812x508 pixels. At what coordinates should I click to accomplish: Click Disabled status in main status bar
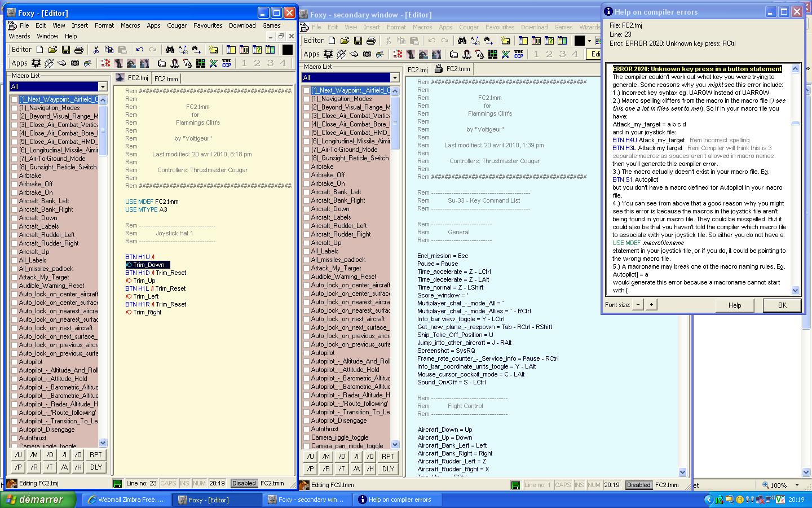click(x=244, y=483)
